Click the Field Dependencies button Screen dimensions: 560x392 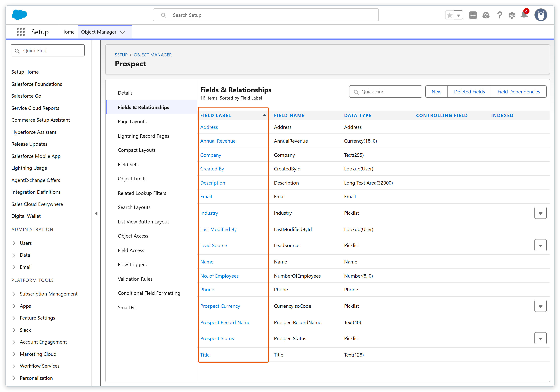click(x=519, y=92)
